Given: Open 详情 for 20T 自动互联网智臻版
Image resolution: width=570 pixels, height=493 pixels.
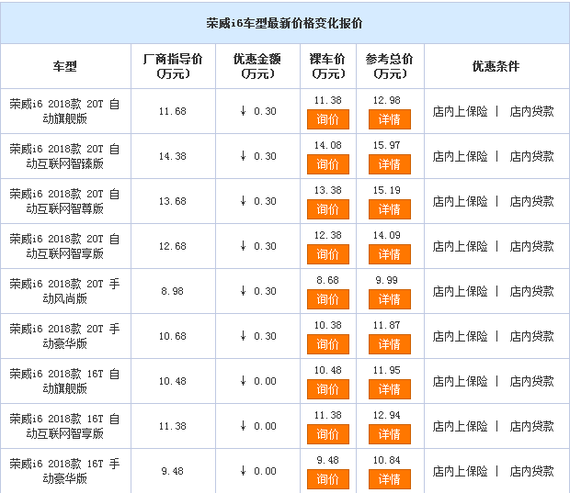Looking at the screenshot, I should click(x=390, y=164).
